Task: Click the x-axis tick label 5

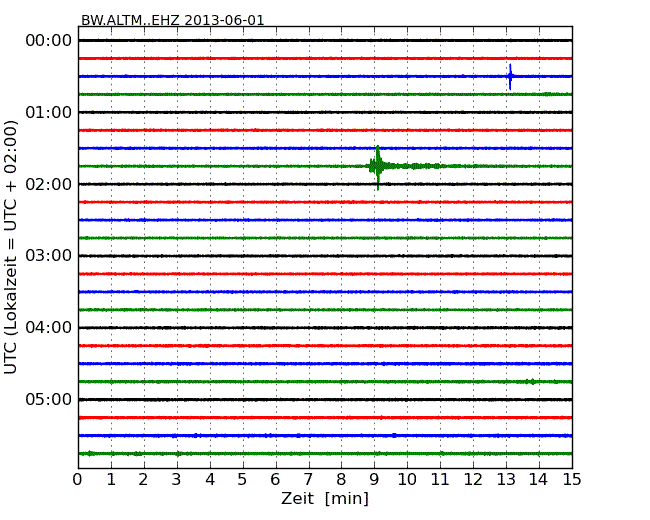Action: (243, 480)
